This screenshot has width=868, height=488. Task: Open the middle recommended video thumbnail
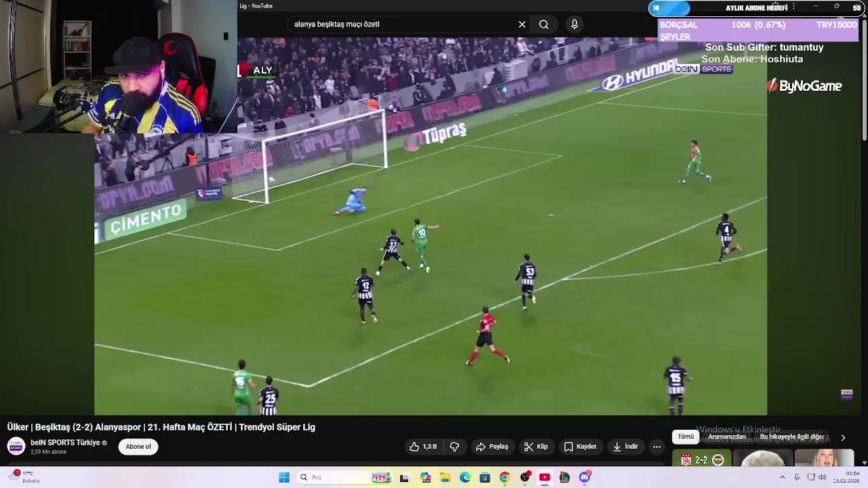(x=763, y=459)
